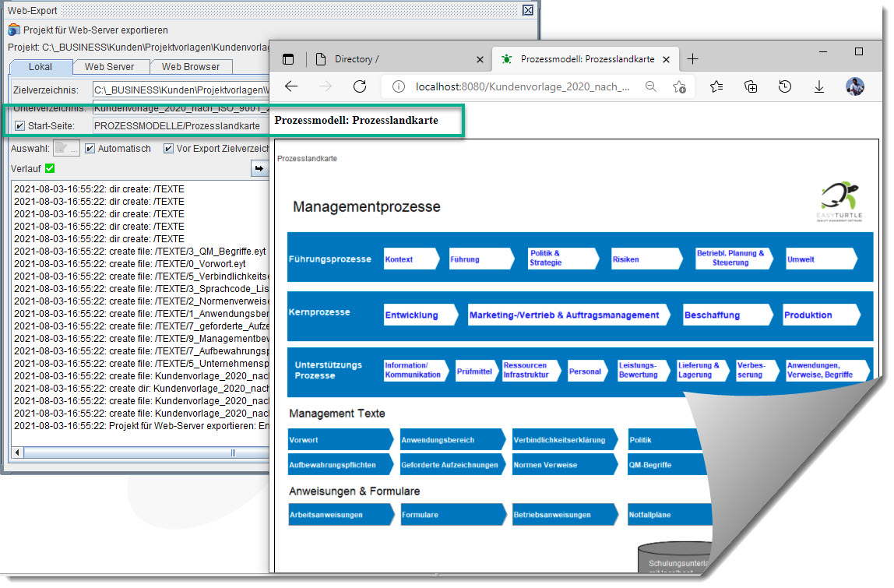Uncheck the Automatisch checkbox
The image size is (894, 588).
tap(90, 149)
